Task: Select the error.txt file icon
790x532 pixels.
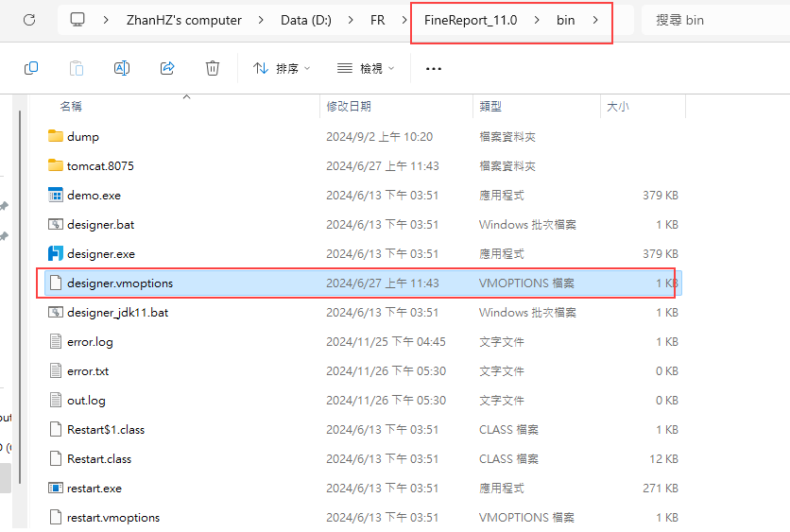Action: pyautogui.click(x=56, y=370)
